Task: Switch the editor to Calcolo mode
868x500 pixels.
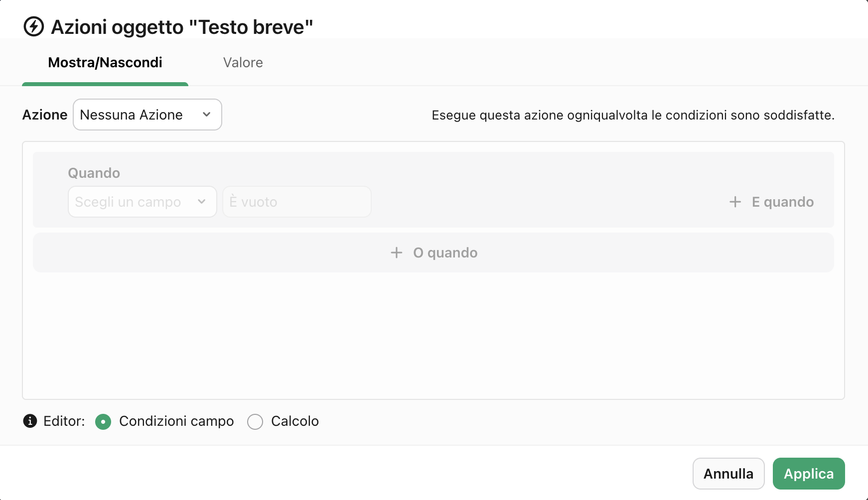Action: [255, 421]
